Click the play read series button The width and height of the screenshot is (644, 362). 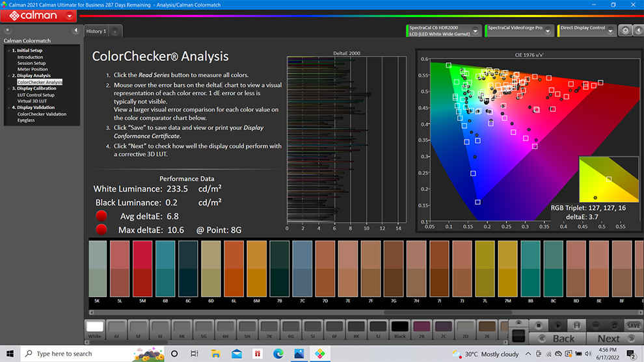coord(557,326)
